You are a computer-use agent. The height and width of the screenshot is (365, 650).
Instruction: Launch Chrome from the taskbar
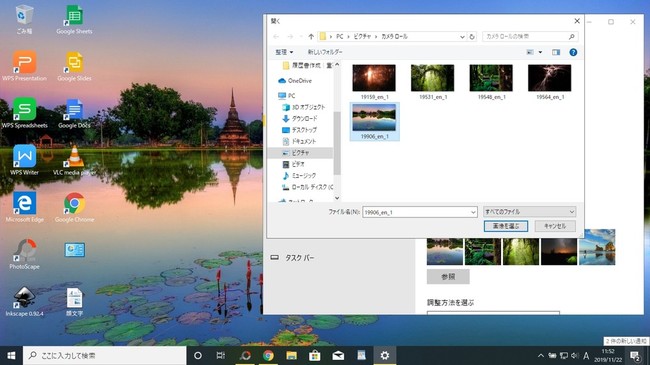pyautogui.click(x=268, y=355)
